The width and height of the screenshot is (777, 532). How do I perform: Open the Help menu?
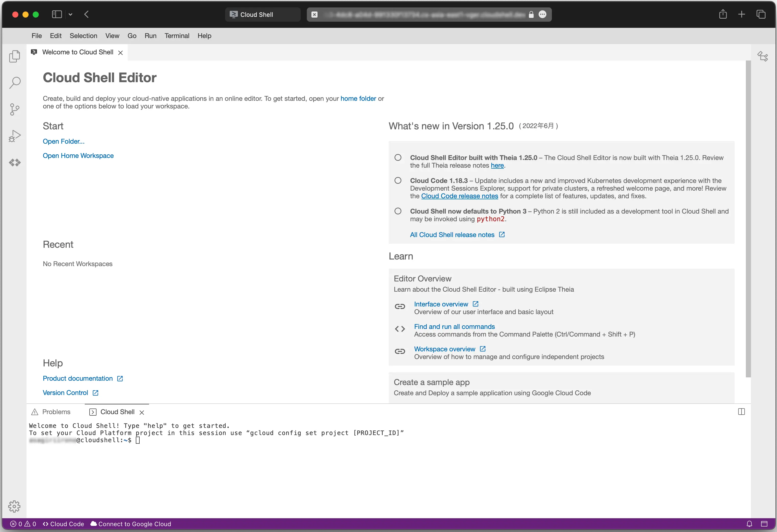pyautogui.click(x=204, y=36)
